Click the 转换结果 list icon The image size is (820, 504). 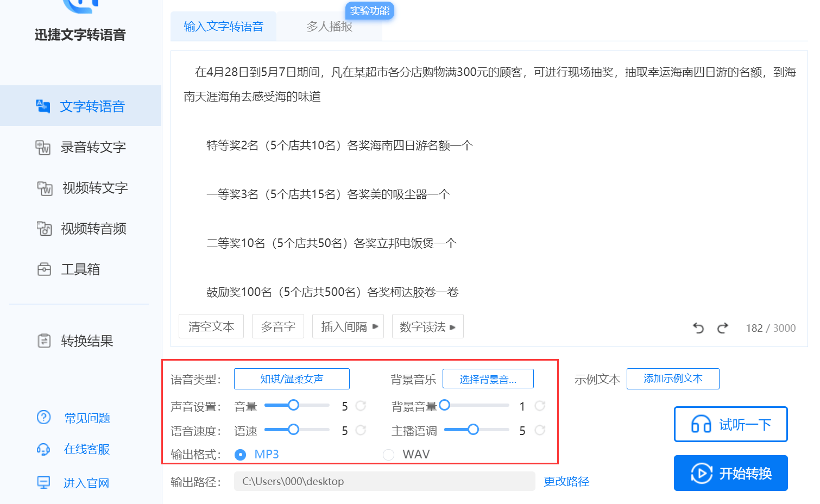pos(44,341)
